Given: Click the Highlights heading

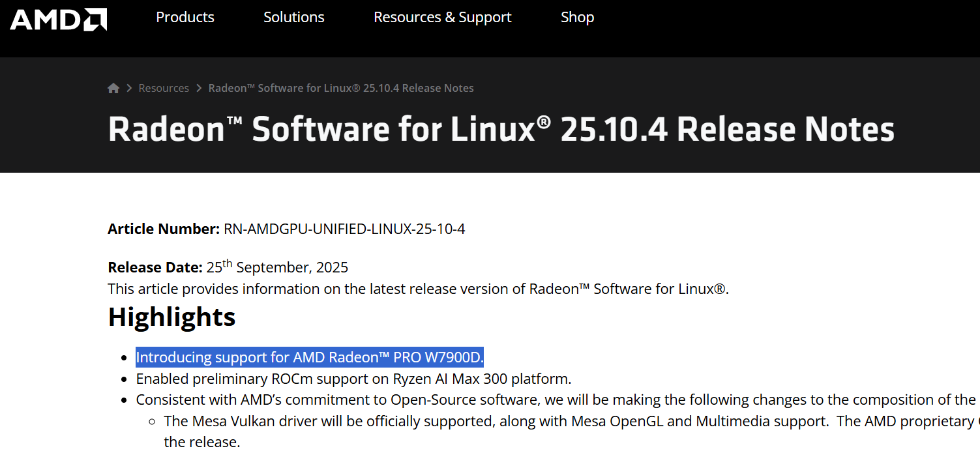Looking at the screenshot, I should [171, 317].
